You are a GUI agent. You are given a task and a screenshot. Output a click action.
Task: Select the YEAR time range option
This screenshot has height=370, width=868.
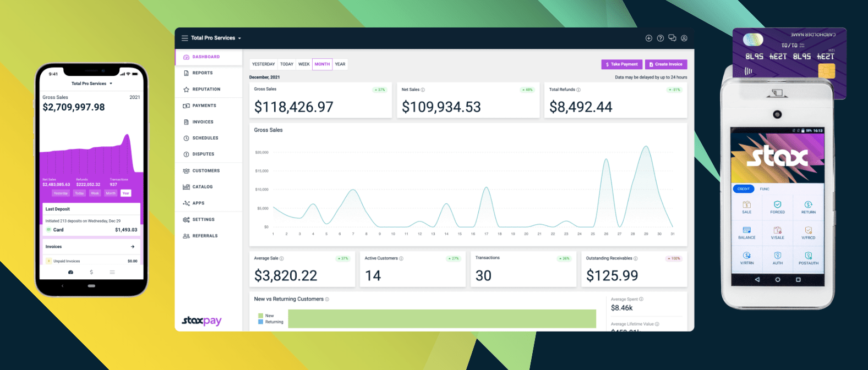click(340, 64)
